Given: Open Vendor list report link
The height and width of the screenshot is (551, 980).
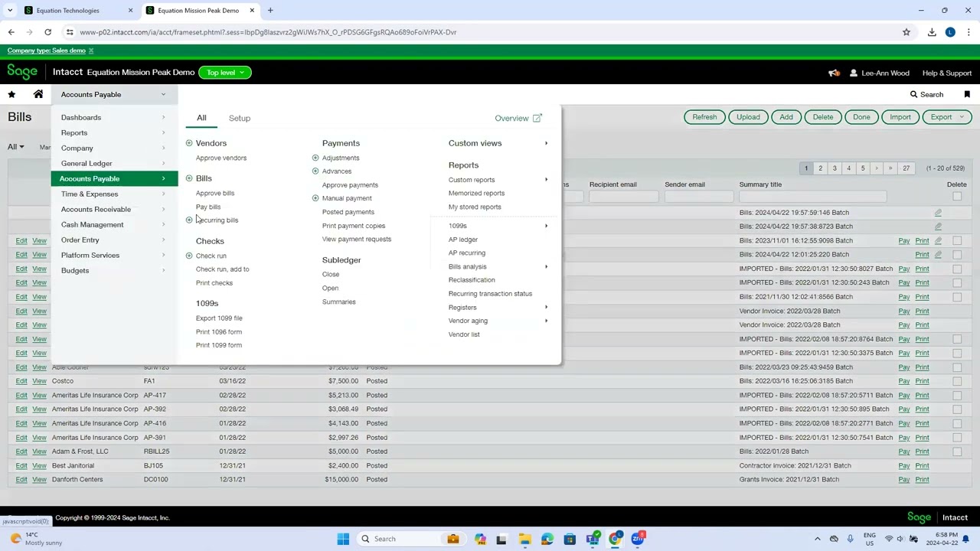Looking at the screenshot, I should pos(464,334).
